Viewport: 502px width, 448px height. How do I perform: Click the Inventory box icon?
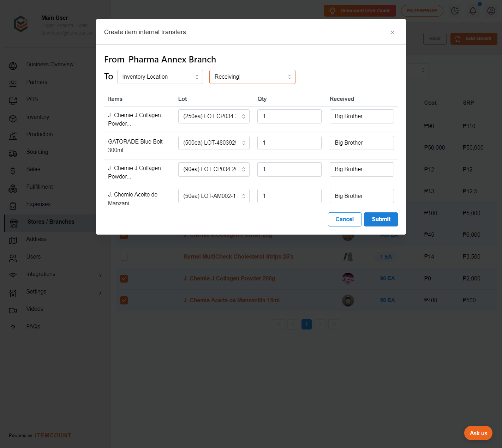click(13, 119)
